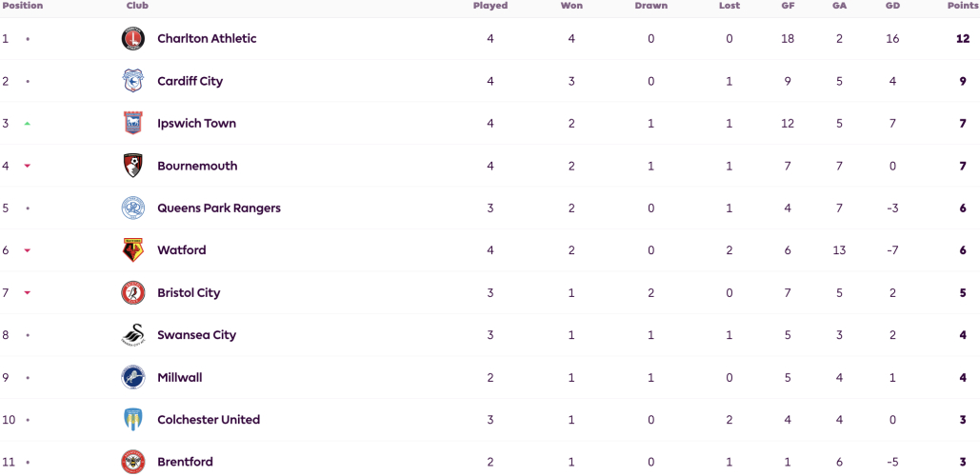The width and height of the screenshot is (980, 476).
Task: Click the GD column header
Action: coord(891,6)
